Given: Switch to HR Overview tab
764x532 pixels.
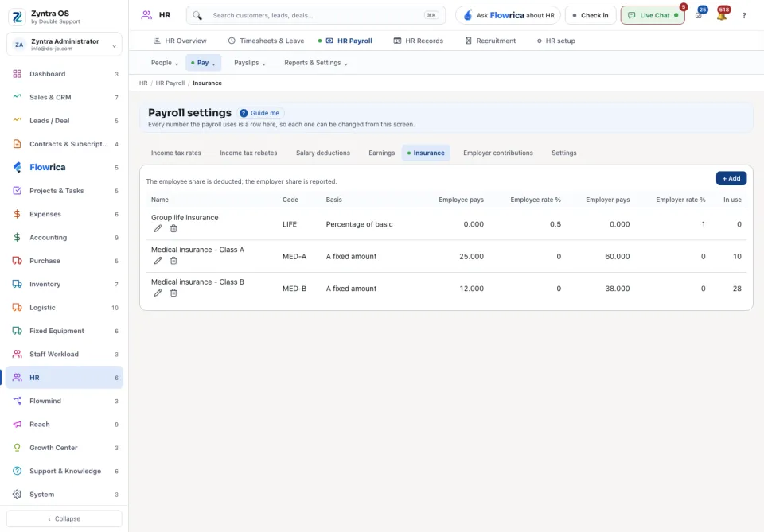Looking at the screenshot, I should pos(180,41).
